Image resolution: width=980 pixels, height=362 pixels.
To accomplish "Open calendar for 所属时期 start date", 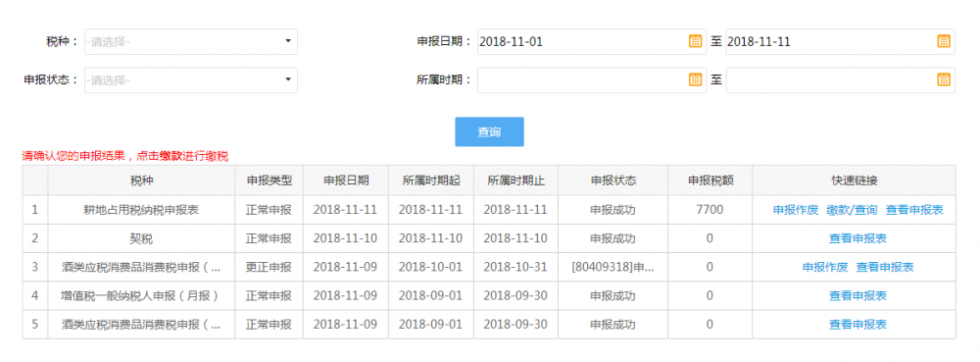I will pyautogui.click(x=695, y=79).
